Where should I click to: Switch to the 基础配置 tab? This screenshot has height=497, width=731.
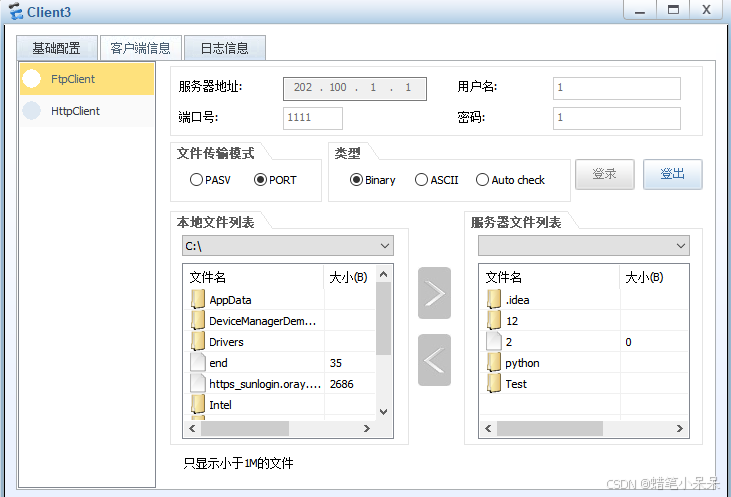click(56, 48)
